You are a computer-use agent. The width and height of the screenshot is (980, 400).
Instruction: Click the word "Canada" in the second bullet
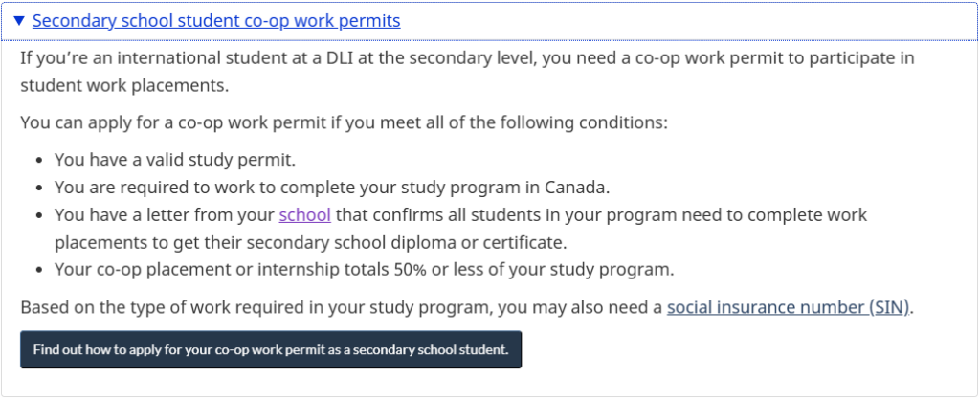tap(576, 187)
